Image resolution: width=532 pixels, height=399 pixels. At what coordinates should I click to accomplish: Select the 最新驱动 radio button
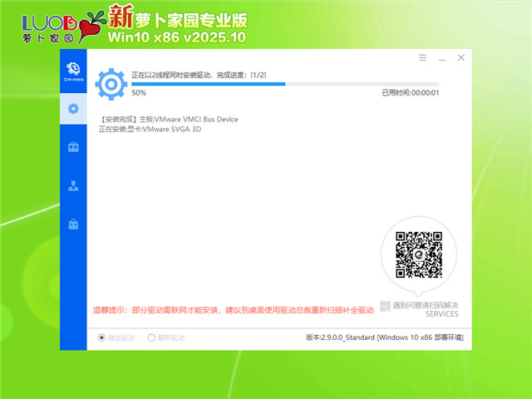pos(151,338)
